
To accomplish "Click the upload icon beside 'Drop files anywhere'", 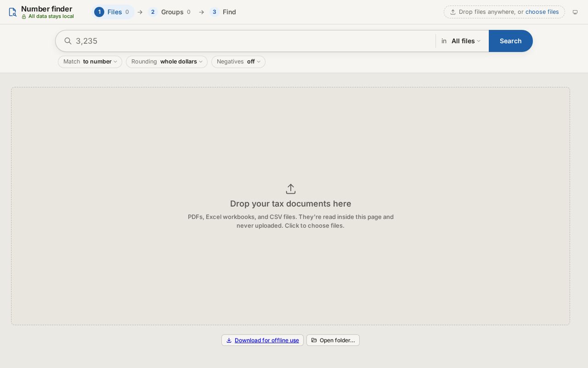I will [x=452, y=12].
